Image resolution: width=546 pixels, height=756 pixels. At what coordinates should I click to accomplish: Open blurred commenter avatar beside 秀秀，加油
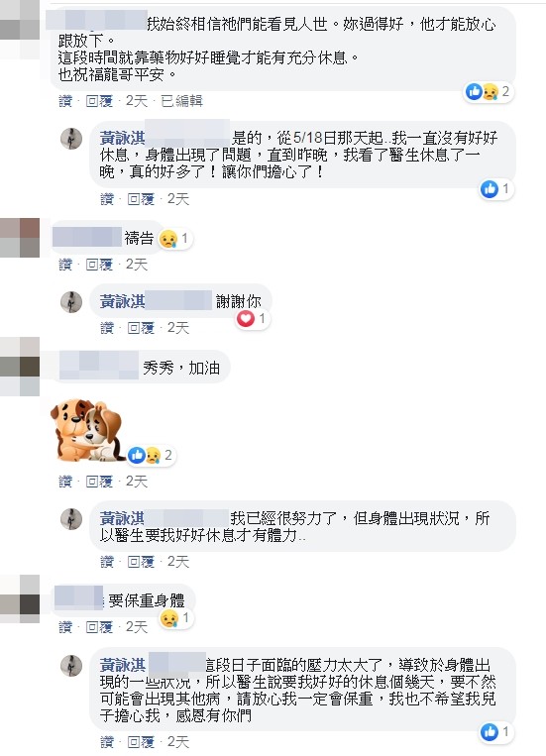tap(20, 367)
